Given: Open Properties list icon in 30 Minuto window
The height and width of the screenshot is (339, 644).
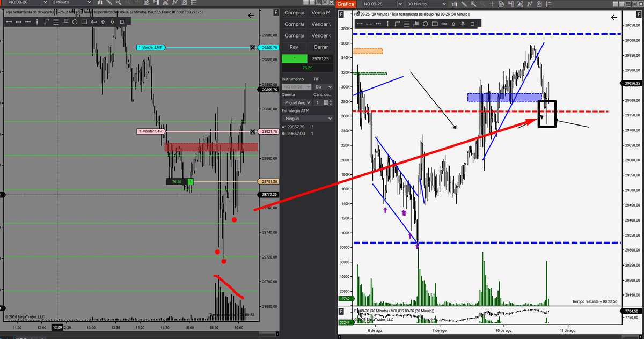Looking at the screenshot, I should (x=548, y=4).
